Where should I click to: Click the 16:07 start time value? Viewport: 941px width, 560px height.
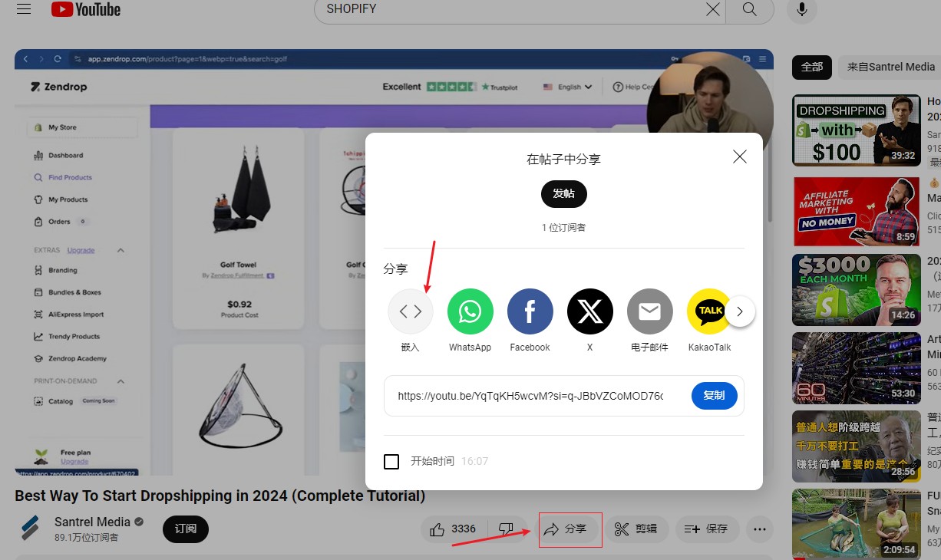click(475, 461)
